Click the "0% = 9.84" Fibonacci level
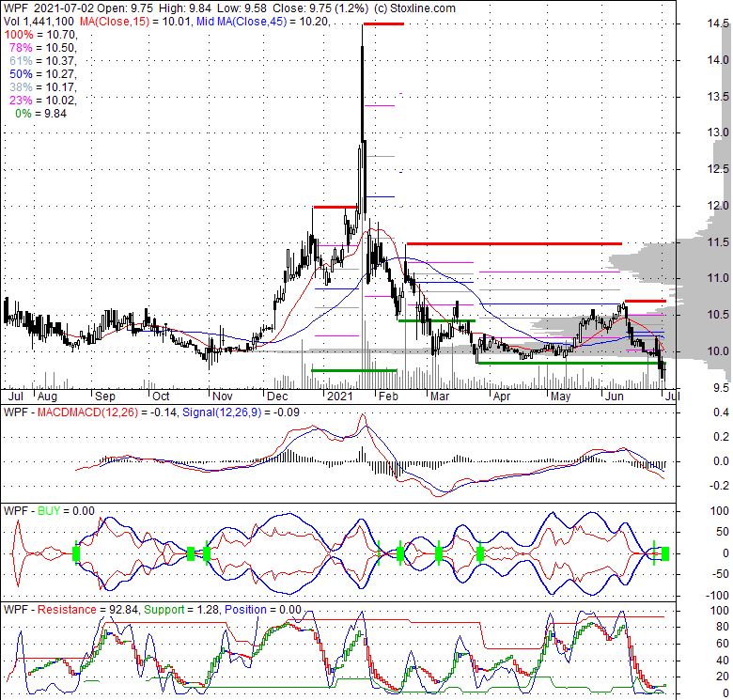 point(40,114)
